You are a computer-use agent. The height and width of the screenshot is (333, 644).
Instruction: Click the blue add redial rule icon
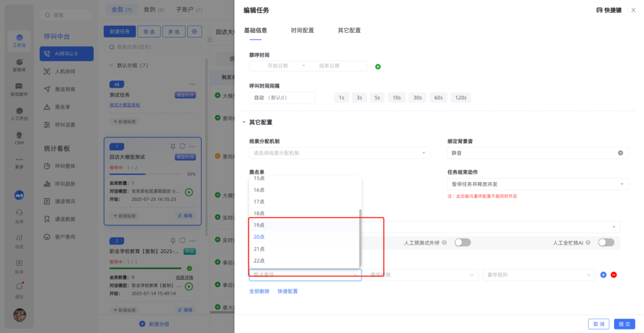point(603,275)
